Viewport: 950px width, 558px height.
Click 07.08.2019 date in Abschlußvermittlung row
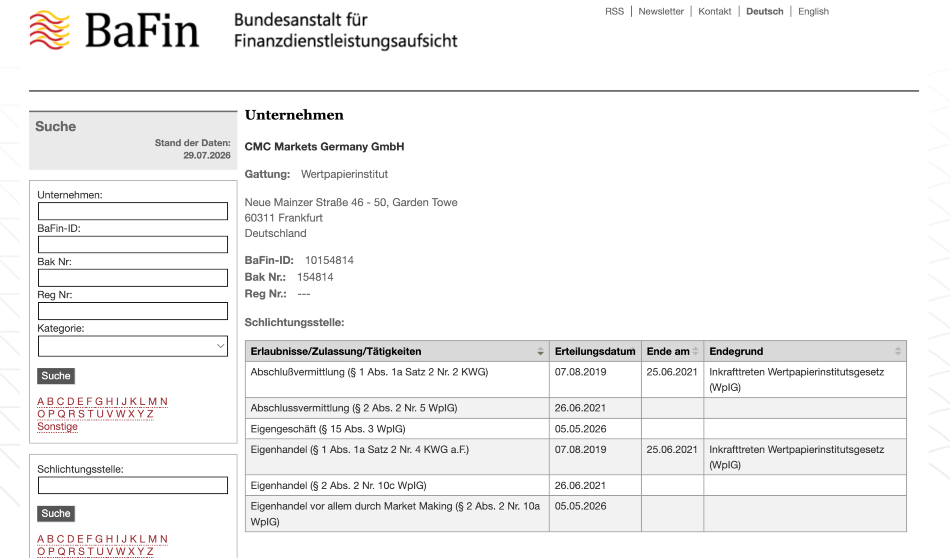(x=580, y=372)
